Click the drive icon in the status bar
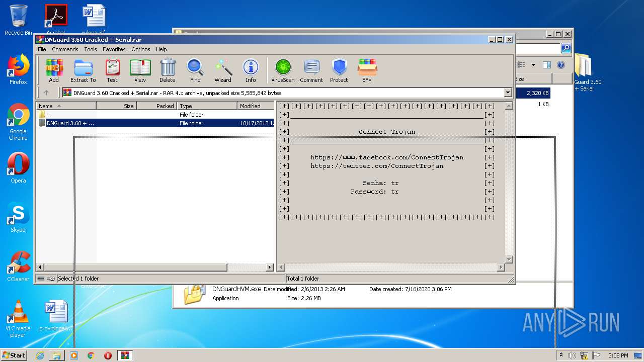644x362 pixels. [x=41, y=279]
